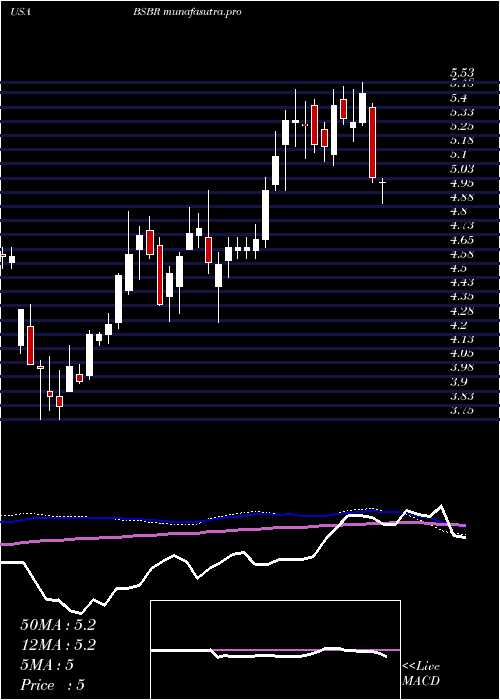This screenshot has height=700, width=500.
Task: Select the 4.43 price axis label
Action: pyautogui.click(x=462, y=283)
